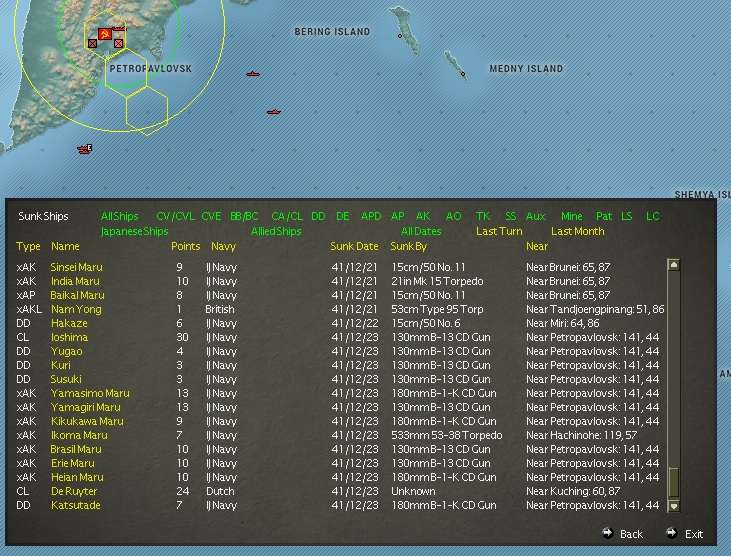Click the right crossed-box unit icon at Petropavlovsk

point(118,43)
